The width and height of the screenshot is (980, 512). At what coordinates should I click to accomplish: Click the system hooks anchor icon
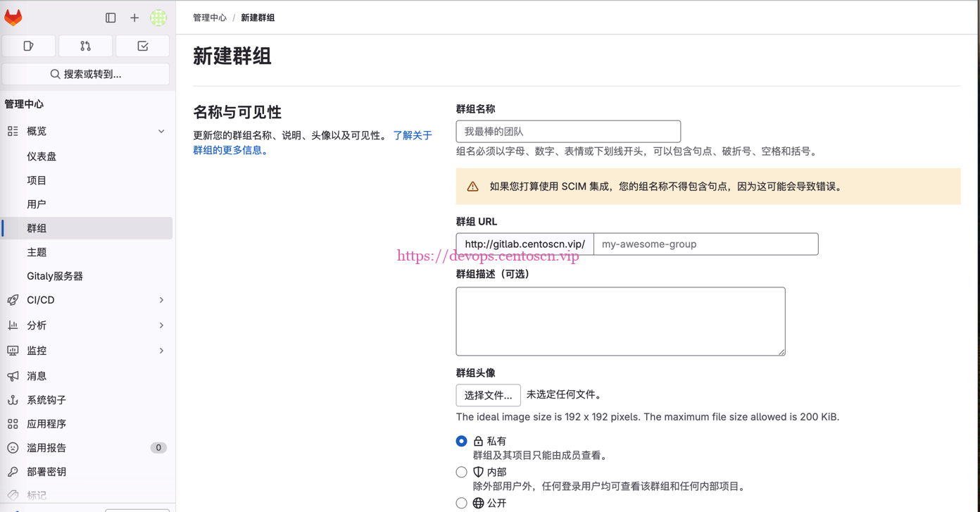coord(13,400)
